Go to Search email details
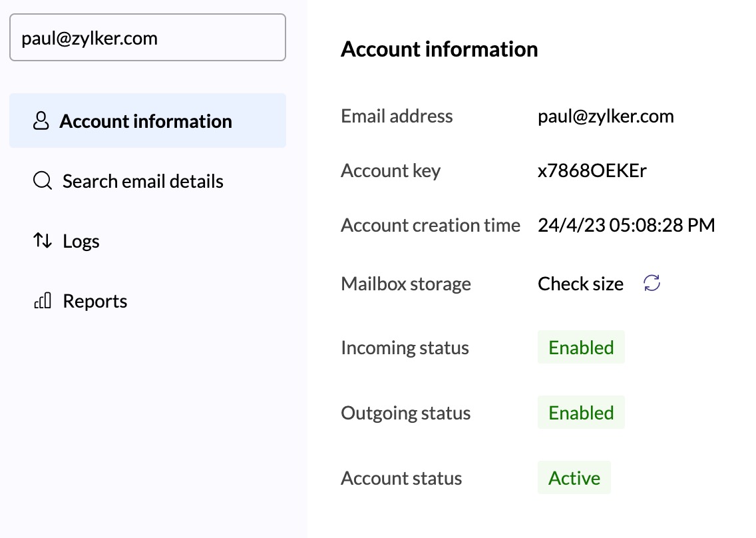Screen dimensions: 756x538 click(142, 181)
